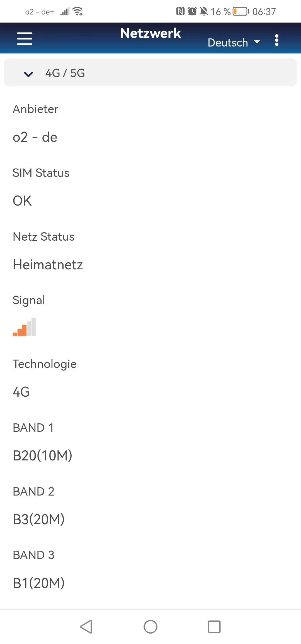Tap the 4G / 5G section header
This screenshot has width=301, height=644.
click(x=151, y=73)
